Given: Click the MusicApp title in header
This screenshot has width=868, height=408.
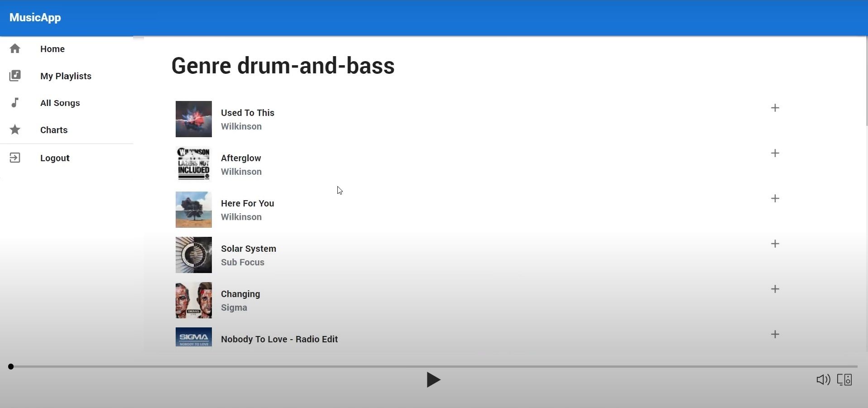Looking at the screenshot, I should point(35,18).
